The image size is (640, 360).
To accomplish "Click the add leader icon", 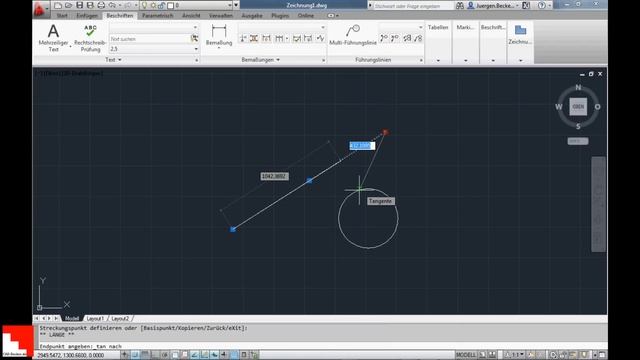I will [x=384, y=38].
